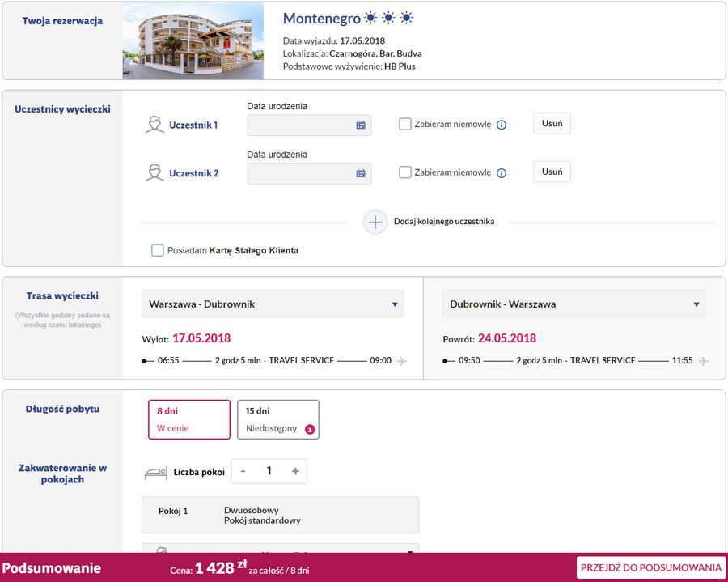Select the 15 dni stay length option
The height and width of the screenshot is (582, 728).
tap(278, 419)
